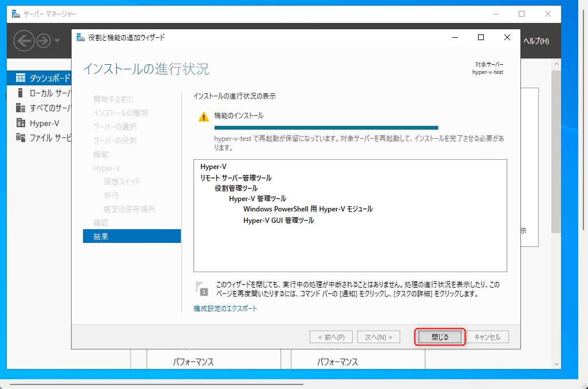Screen dimensions: 588x389
Task: Select すべてのサーバー in the navigation pane
Action: [46, 109]
